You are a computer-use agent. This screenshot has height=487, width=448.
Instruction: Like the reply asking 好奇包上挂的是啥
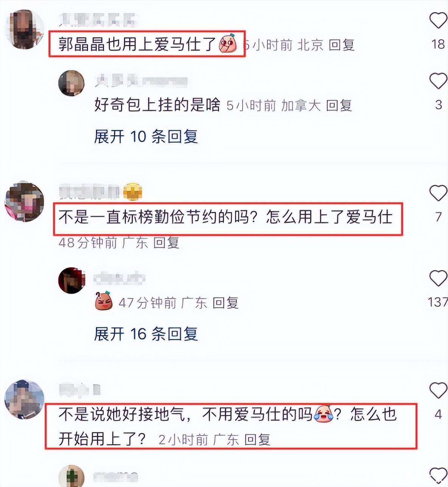[x=438, y=81]
